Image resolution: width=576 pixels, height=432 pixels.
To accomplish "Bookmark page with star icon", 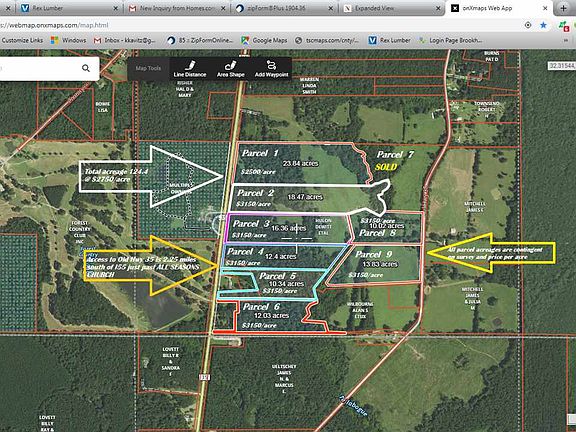I will (x=543, y=25).
